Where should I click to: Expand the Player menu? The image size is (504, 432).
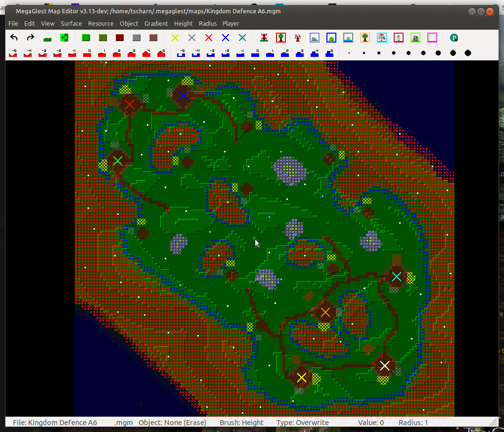(230, 23)
